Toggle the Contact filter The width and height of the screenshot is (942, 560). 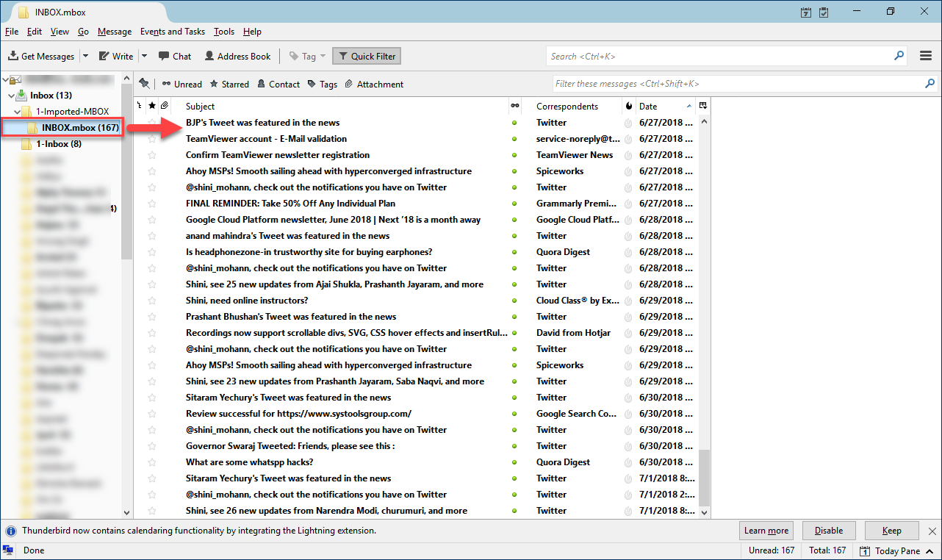click(x=278, y=84)
